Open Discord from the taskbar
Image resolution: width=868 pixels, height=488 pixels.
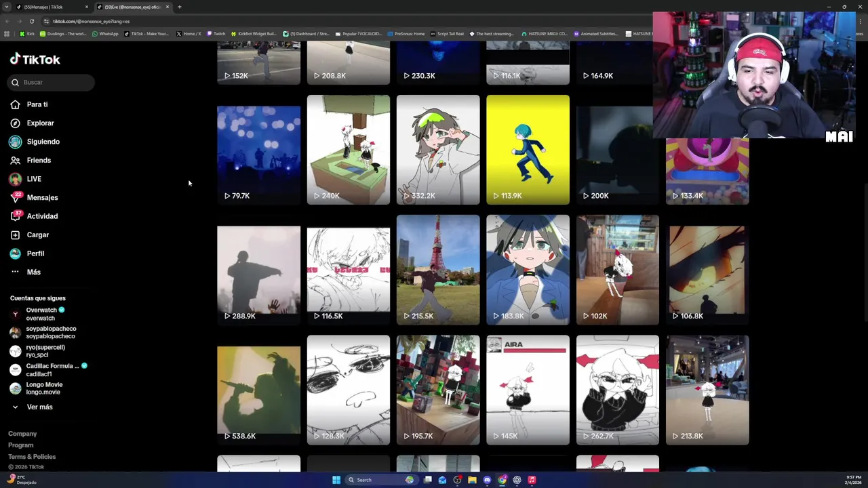tap(487, 480)
